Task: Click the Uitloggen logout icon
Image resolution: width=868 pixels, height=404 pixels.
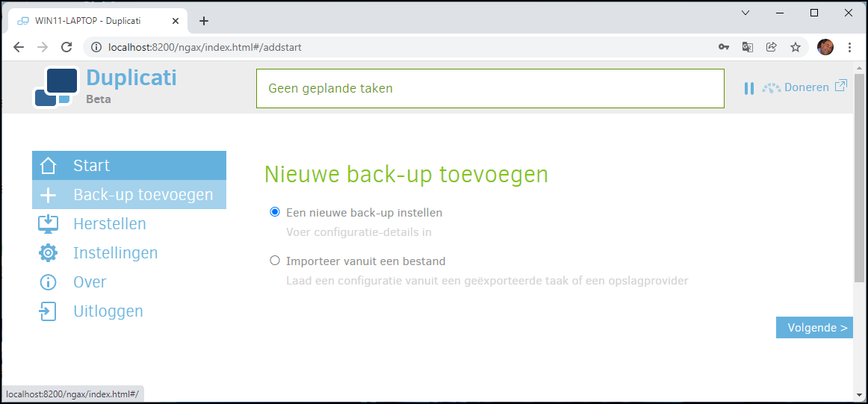Action: click(x=48, y=311)
